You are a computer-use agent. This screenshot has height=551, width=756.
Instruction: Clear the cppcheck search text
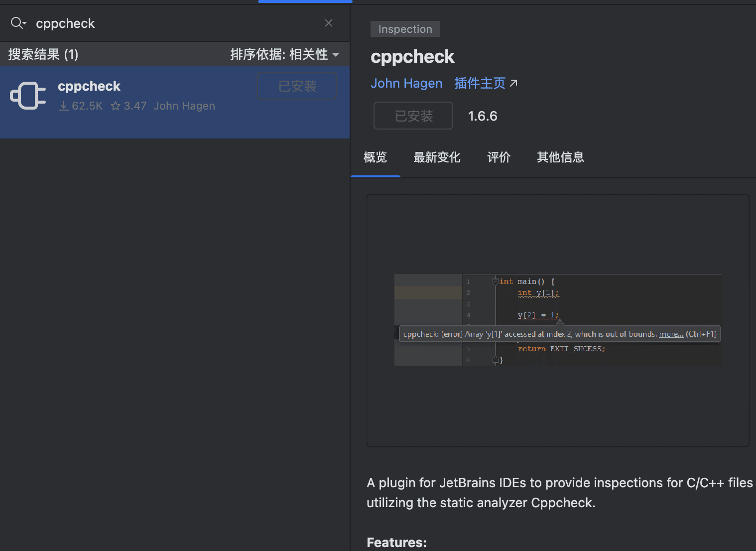328,23
